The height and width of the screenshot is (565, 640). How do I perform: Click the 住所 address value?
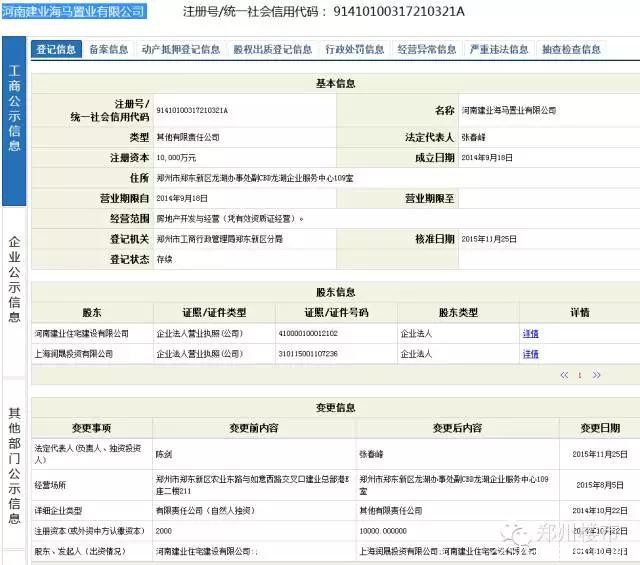[255, 178]
